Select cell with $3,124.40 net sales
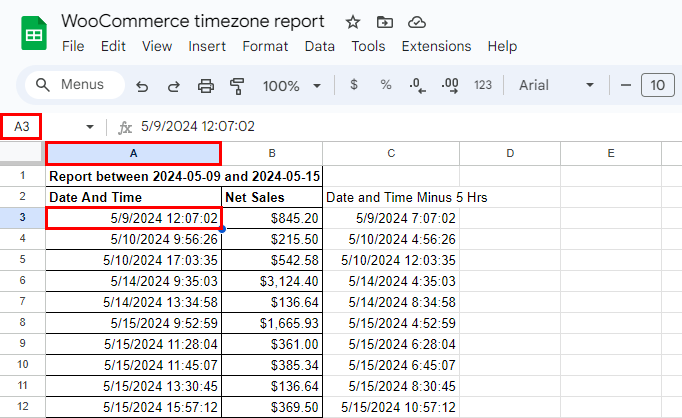 [x=272, y=282]
